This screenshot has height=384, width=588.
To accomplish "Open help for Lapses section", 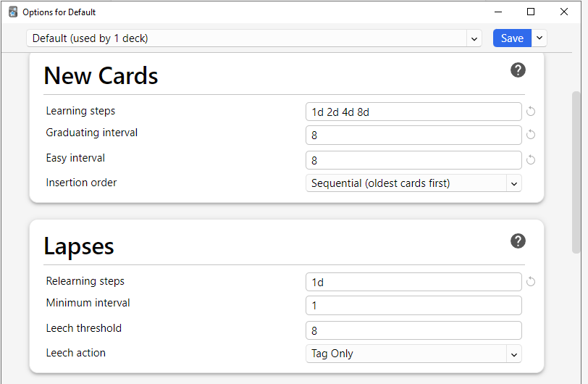I will pos(518,241).
